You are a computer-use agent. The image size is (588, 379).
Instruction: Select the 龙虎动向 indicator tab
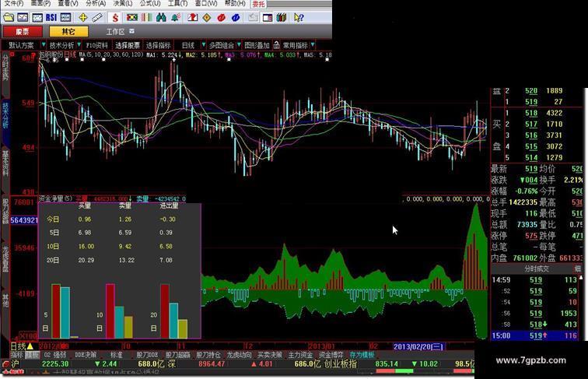coord(239,354)
